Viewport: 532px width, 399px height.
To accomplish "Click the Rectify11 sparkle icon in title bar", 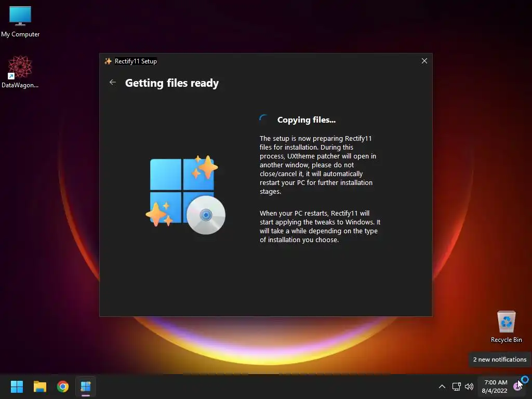I will tap(108, 61).
